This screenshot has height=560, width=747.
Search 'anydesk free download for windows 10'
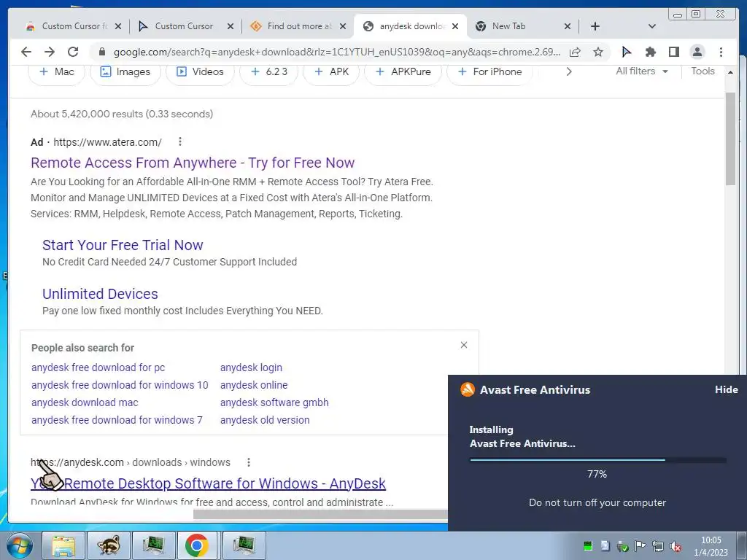click(120, 385)
